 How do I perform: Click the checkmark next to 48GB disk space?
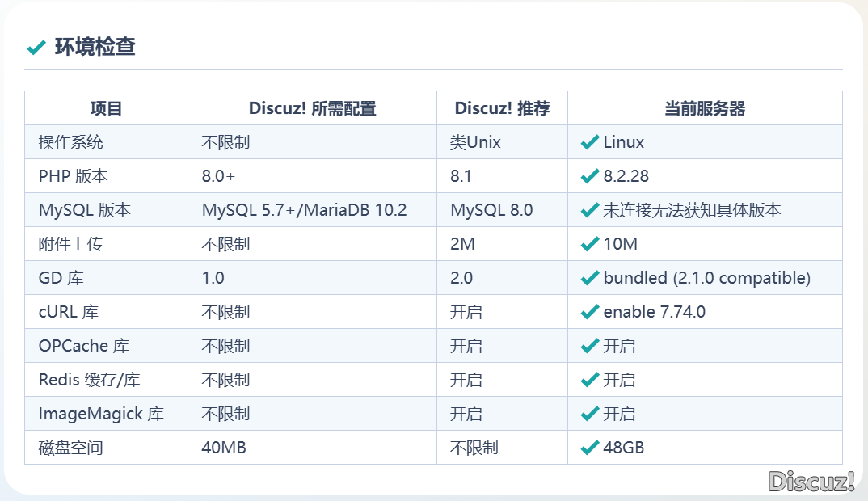pos(590,448)
